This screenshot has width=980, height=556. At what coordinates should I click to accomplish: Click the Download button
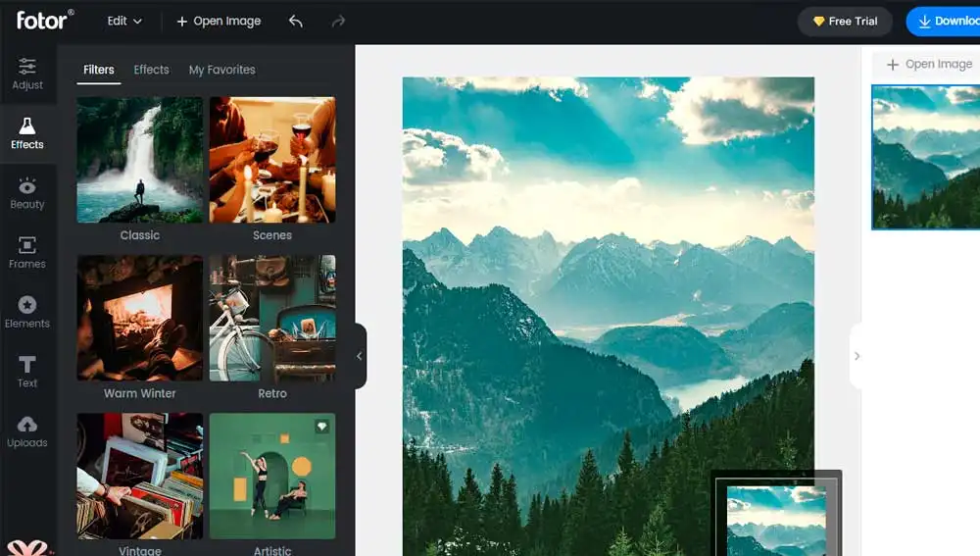click(x=943, y=22)
